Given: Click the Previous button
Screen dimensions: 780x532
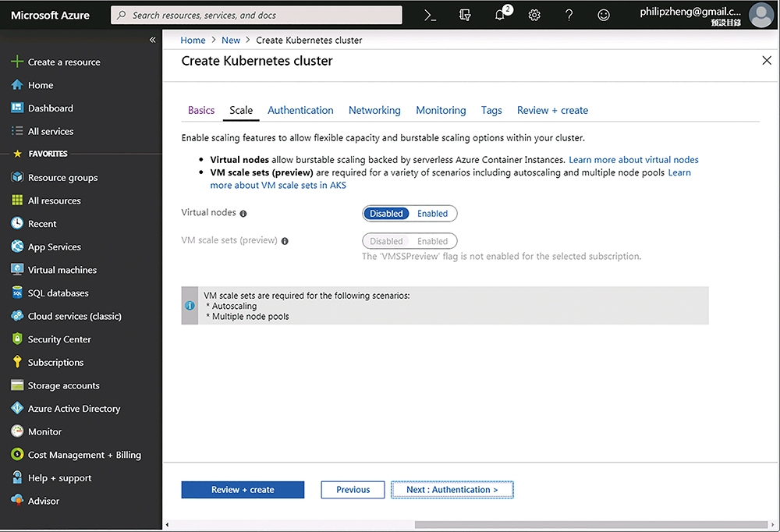Looking at the screenshot, I should click(353, 490).
